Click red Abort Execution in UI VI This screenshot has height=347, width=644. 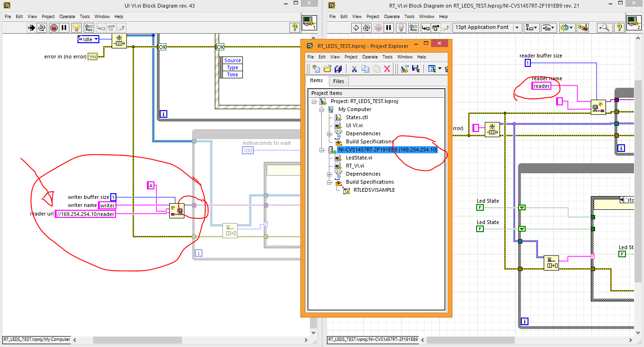point(54,28)
